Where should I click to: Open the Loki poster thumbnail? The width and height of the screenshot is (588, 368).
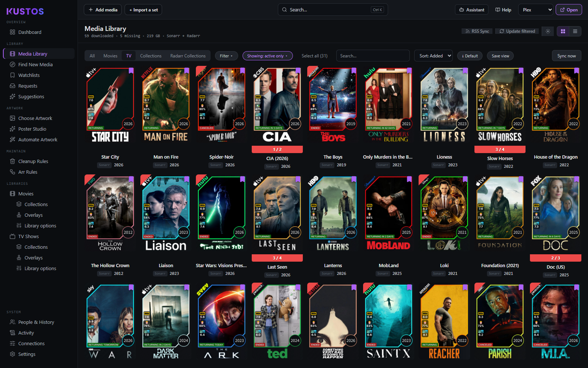click(x=444, y=213)
